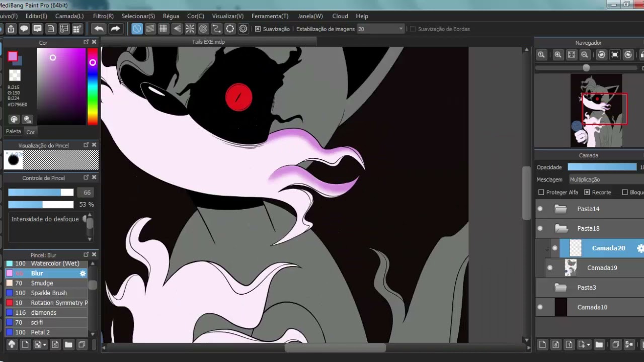Duplicate the selected brush
Image resolution: width=644 pixels, height=362 pixels.
[82, 344]
